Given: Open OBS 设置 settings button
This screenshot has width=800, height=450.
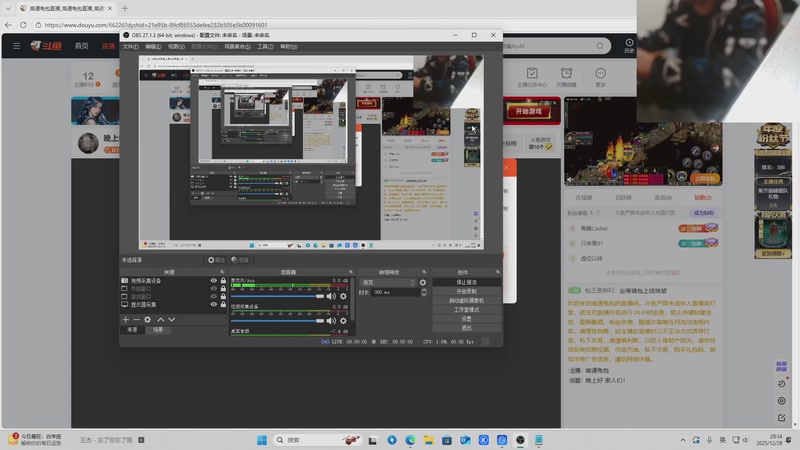Looking at the screenshot, I should 466,319.
